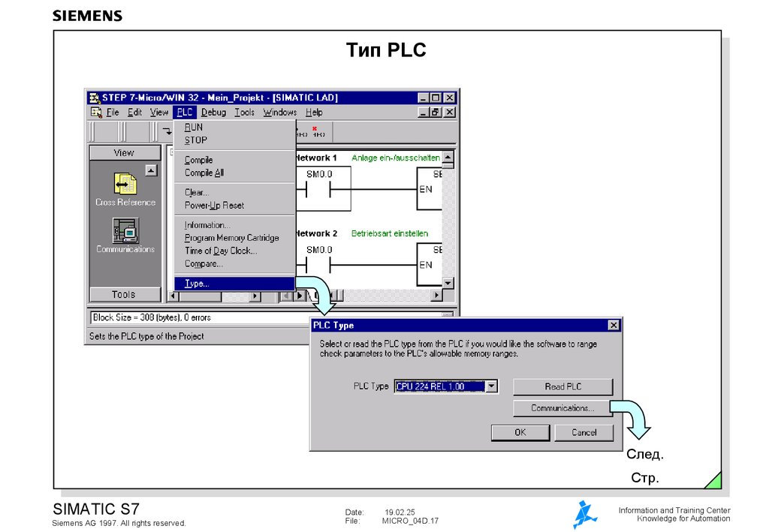Click the ladder editor vertical scrollbar up arrow
Viewport: 769px width, 532px height.
pyautogui.click(x=448, y=158)
